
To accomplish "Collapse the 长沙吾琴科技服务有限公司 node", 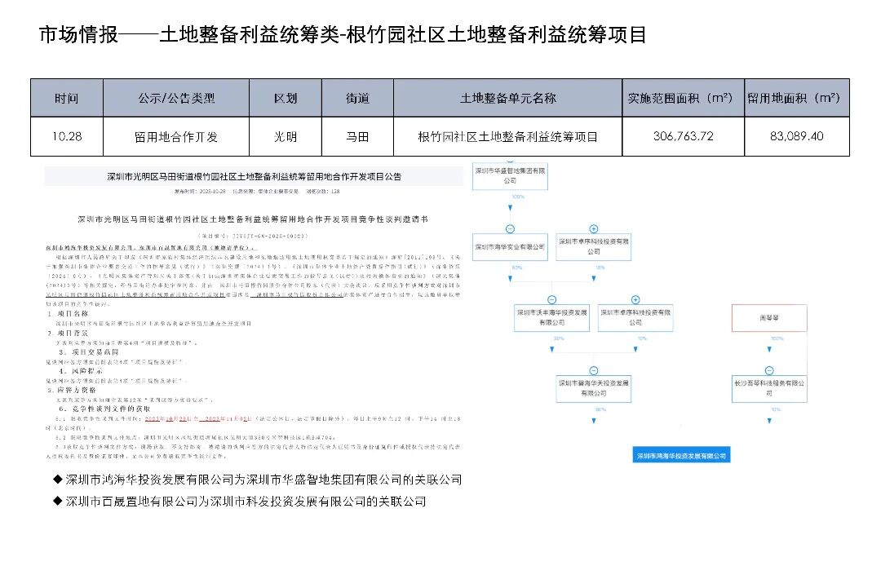I will pyautogui.click(x=768, y=369).
